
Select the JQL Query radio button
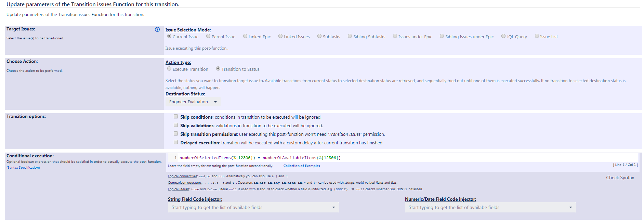[x=503, y=36]
